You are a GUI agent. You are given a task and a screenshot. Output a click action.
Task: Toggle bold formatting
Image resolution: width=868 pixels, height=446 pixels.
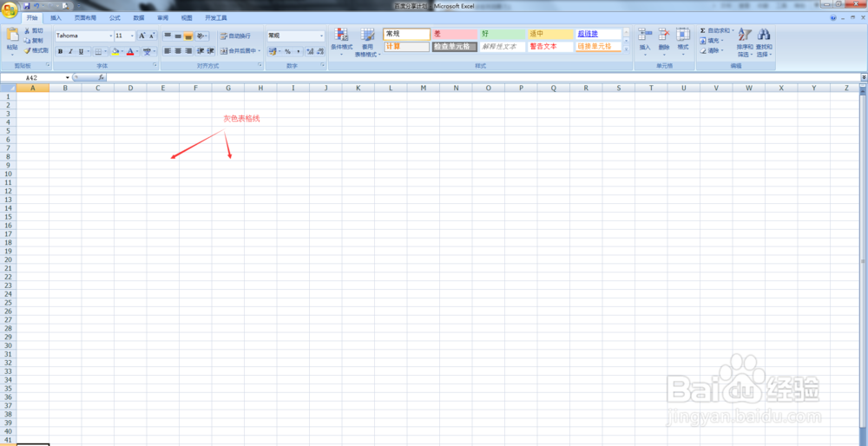coord(61,51)
